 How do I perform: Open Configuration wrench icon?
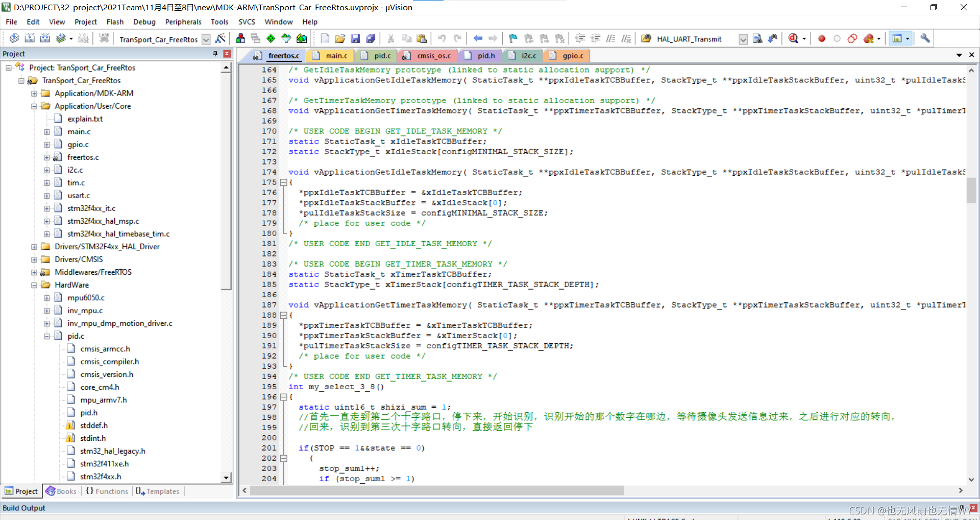[x=925, y=38]
